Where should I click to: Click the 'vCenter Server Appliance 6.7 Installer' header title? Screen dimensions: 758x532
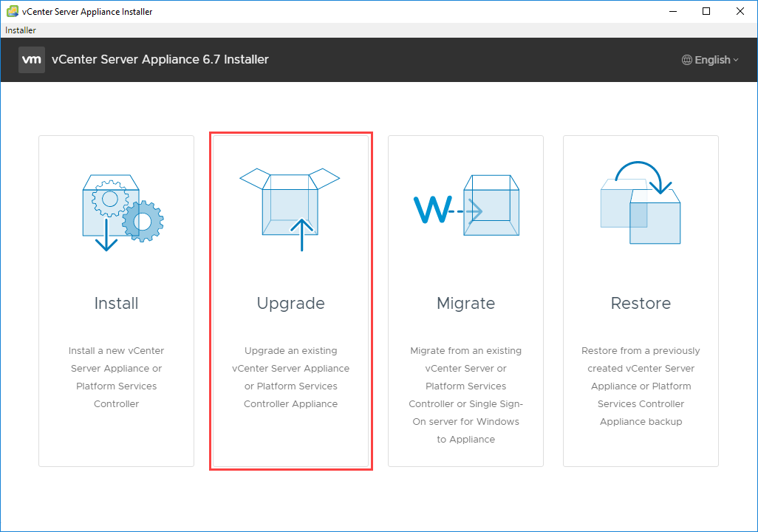[160, 60]
